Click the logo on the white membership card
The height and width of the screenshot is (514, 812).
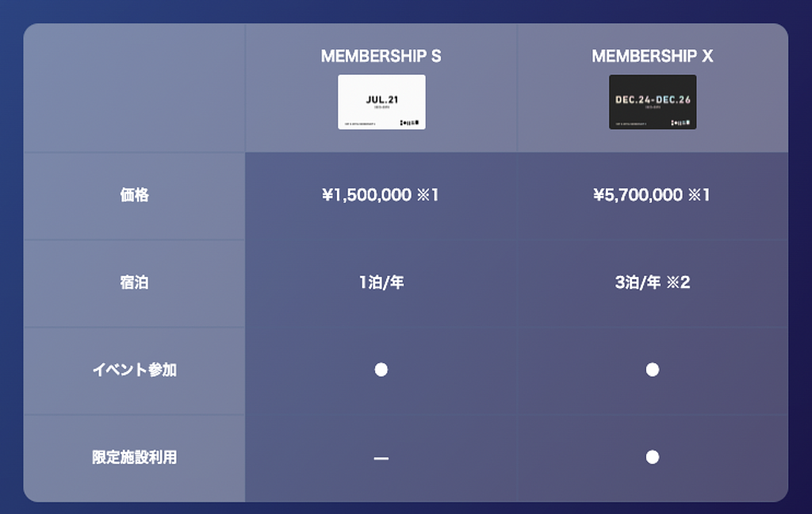[x=412, y=123]
